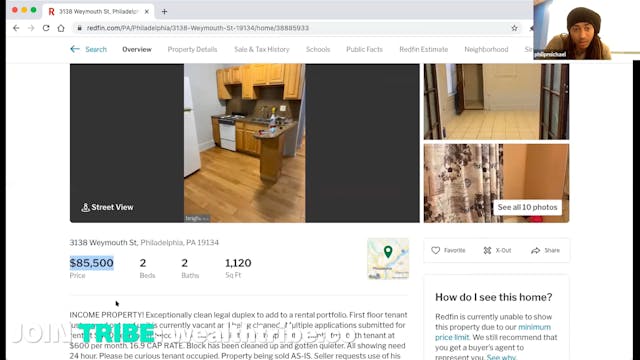This screenshot has height=360, width=640.
Task: Click the webcam video overlay
Action: [586, 30]
